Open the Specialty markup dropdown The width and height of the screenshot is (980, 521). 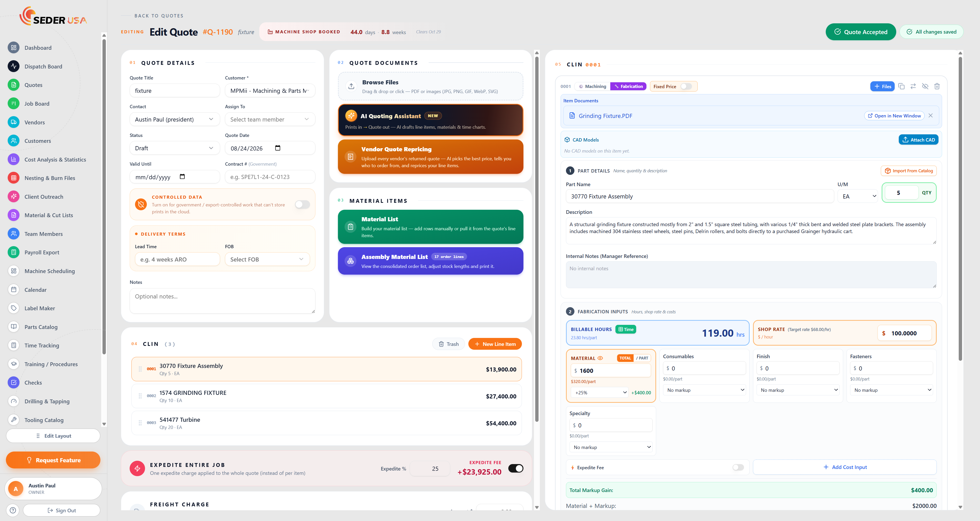(611, 447)
